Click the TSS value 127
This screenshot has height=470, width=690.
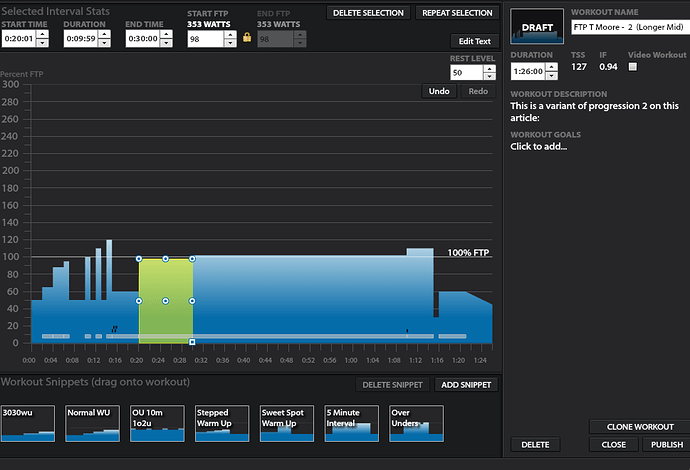click(x=579, y=67)
